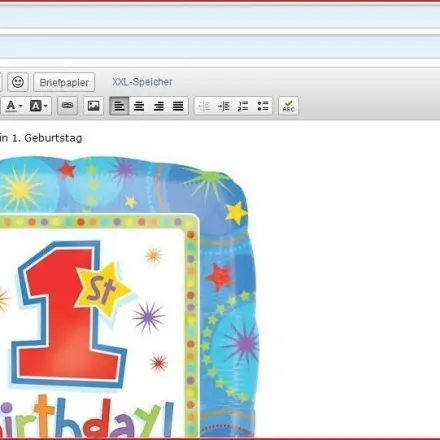Insert a hyperlink with the link icon

coord(67,106)
